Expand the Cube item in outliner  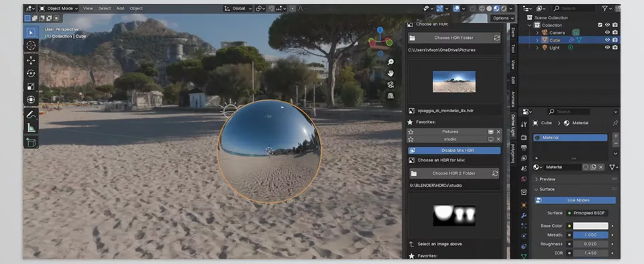click(x=537, y=40)
